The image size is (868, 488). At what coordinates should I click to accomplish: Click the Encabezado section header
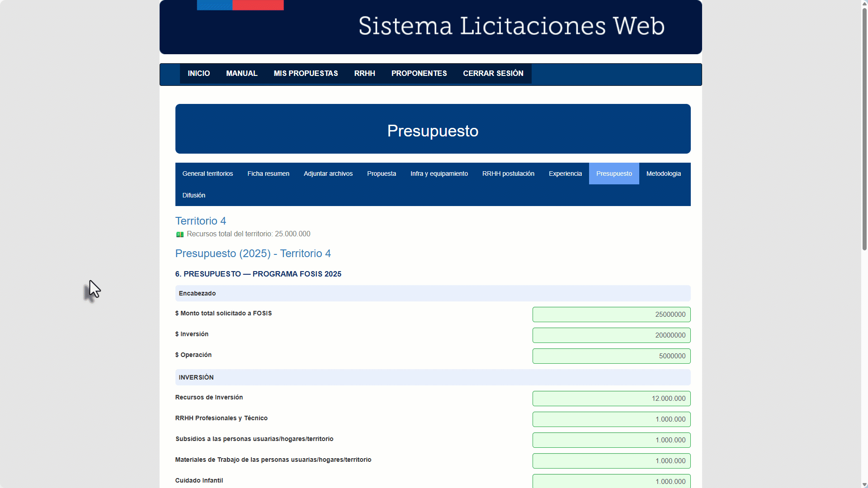(x=433, y=293)
